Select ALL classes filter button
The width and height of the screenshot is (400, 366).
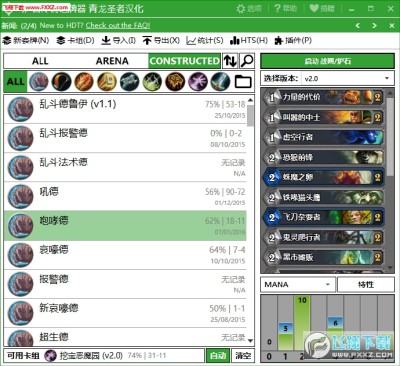[15, 82]
